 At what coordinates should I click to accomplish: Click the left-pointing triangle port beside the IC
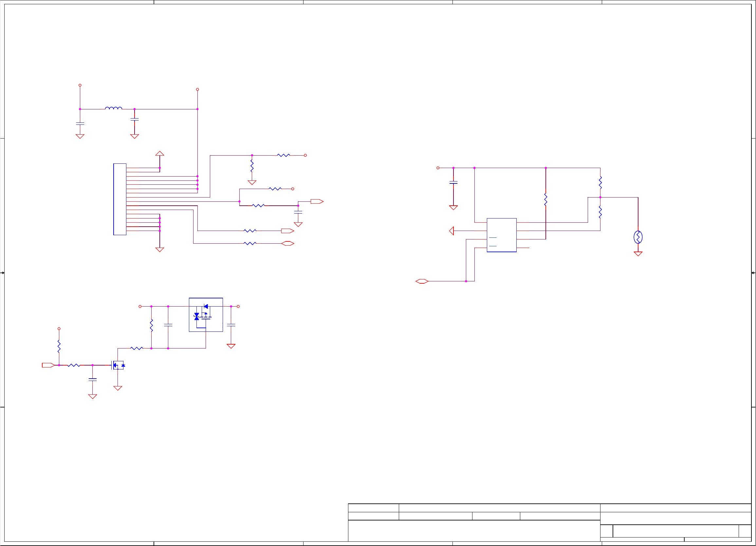[x=451, y=231]
